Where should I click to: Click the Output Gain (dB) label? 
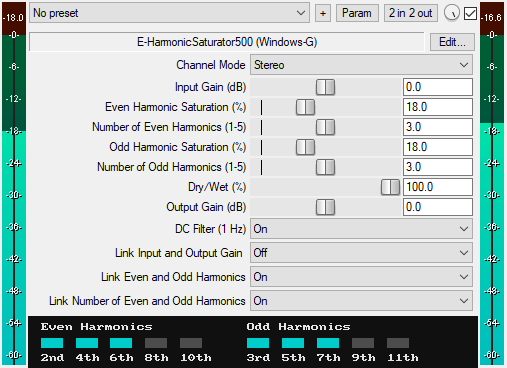click(206, 207)
